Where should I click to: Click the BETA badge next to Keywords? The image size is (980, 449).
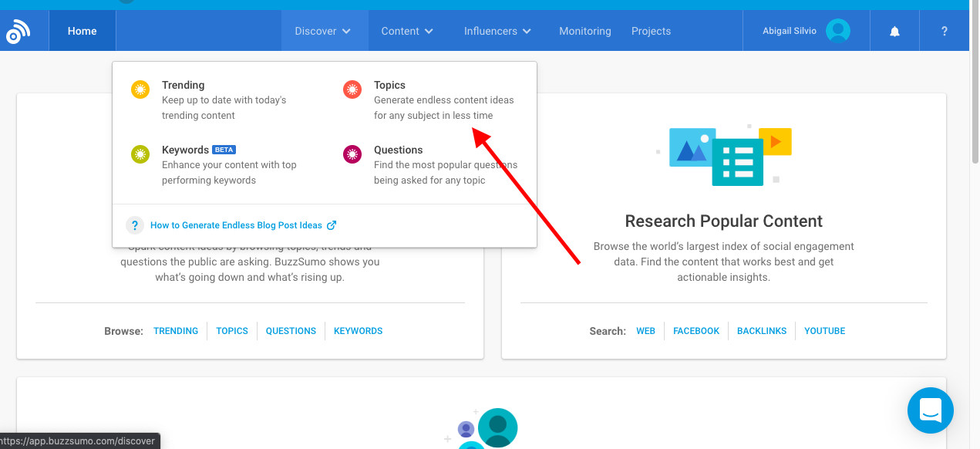click(224, 150)
